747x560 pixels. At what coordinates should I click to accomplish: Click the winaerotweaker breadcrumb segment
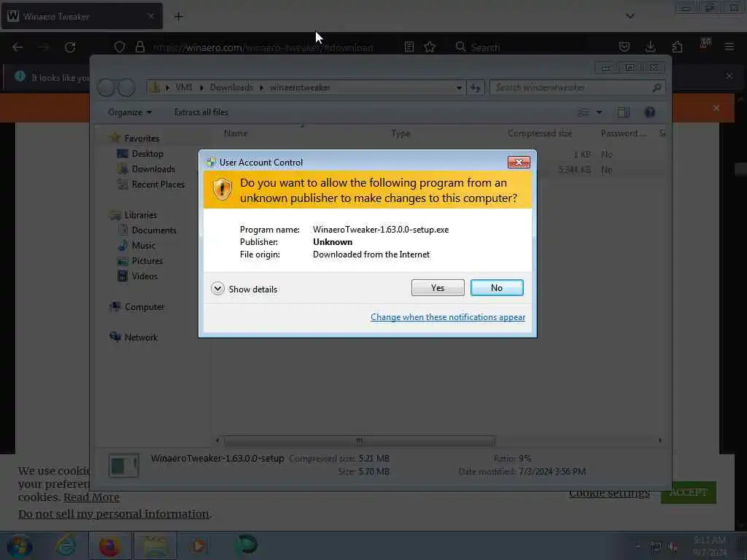300,87
